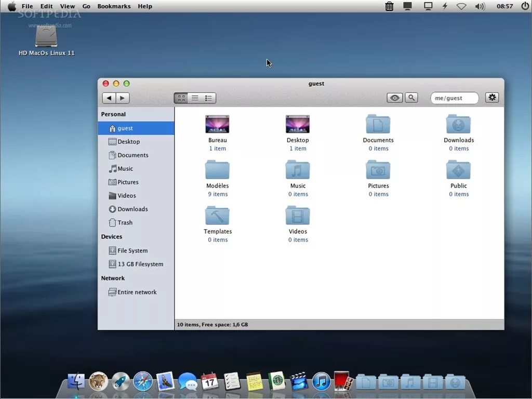Image resolution: width=532 pixels, height=399 pixels.
Task: Switch to compact list view
Action: click(208, 98)
